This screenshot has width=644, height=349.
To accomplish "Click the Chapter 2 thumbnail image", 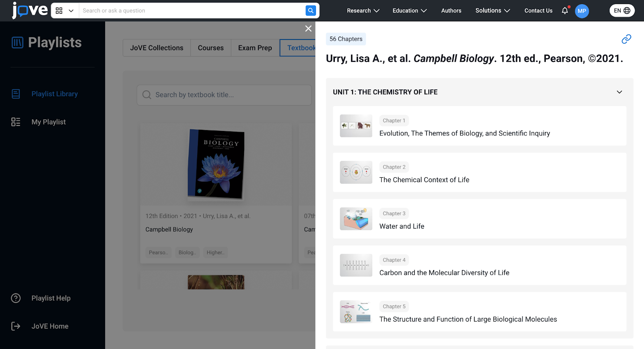I will pyautogui.click(x=356, y=172).
